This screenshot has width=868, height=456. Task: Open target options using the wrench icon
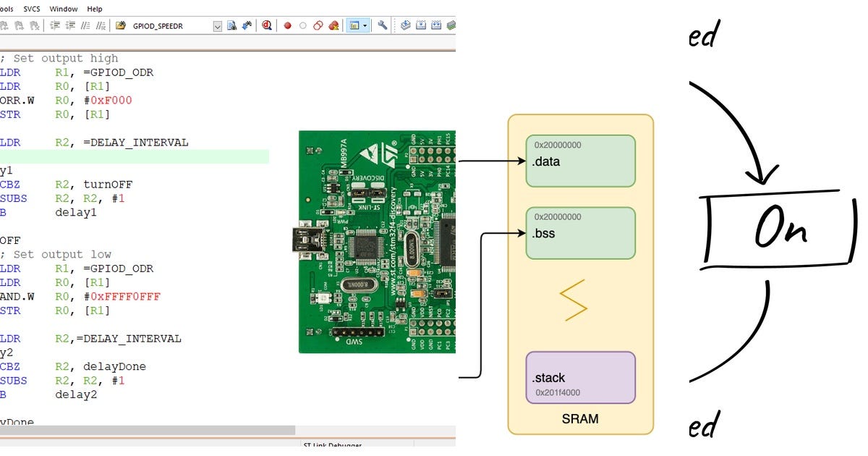382,25
